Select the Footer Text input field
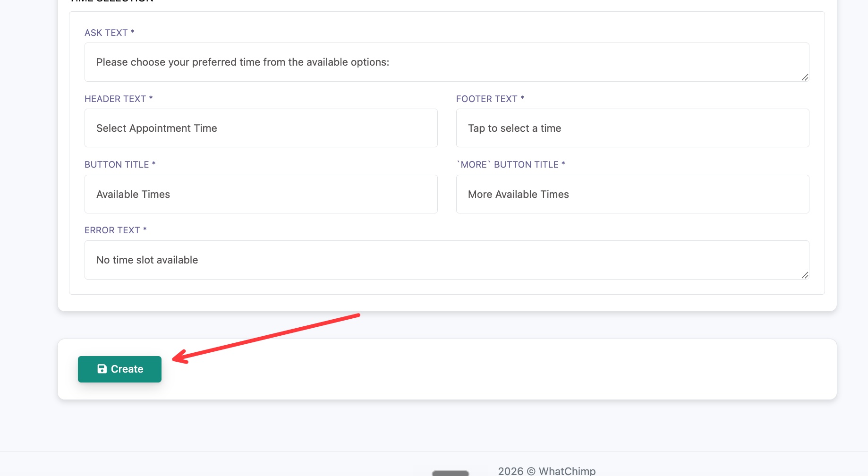This screenshot has height=476, width=868. point(633,128)
